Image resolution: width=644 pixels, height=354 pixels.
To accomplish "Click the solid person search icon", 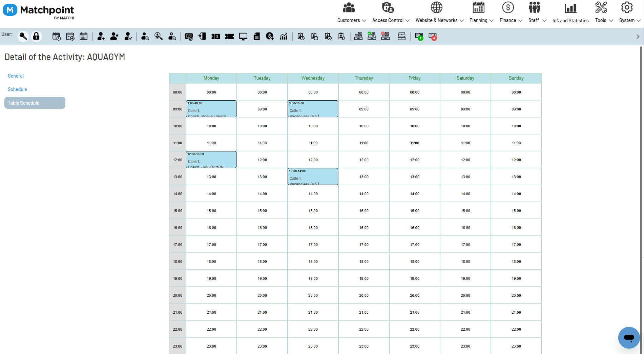I will (145, 36).
